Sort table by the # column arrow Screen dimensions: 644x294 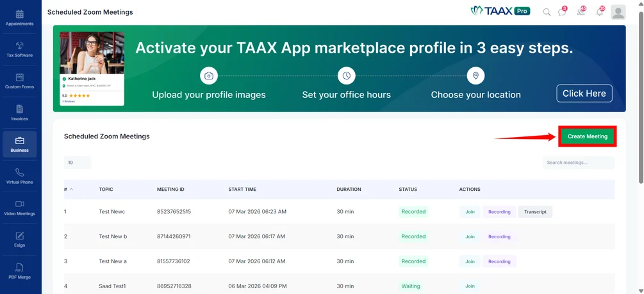[72, 190]
